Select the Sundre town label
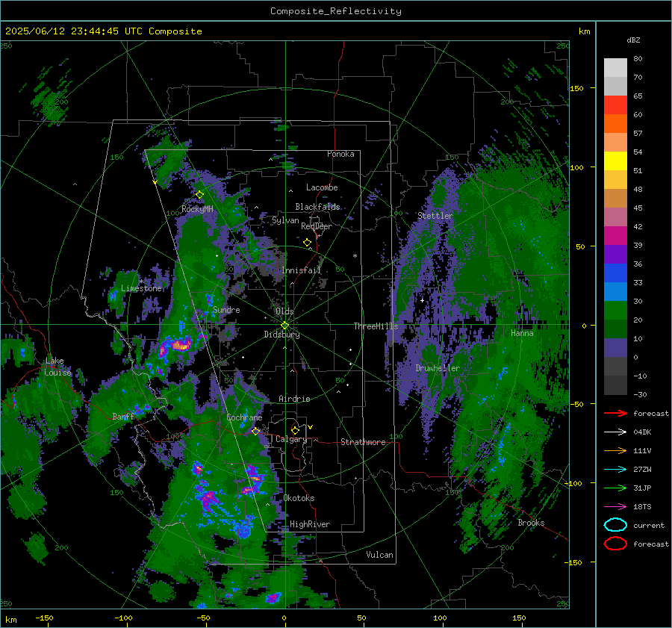The width and height of the screenshot is (672, 628). pyautogui.click(x=226, y=309)
